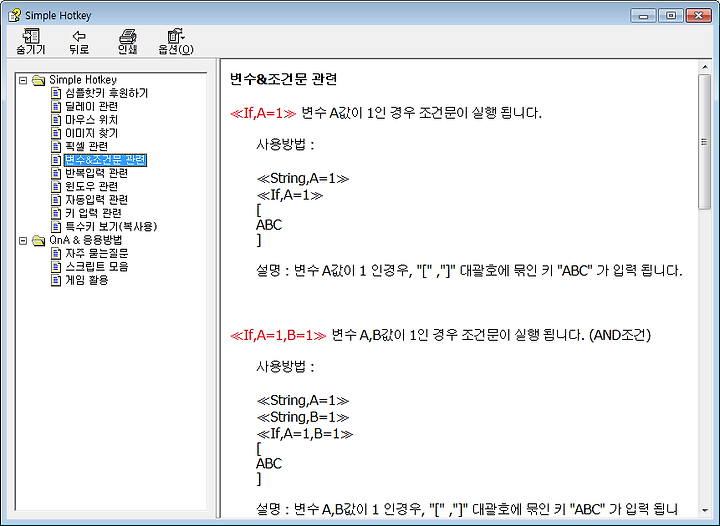This screenshot has height=526, width=720.
Task: Click the page icon beside 이미지 찾기
Action: [x=56, y=134]
